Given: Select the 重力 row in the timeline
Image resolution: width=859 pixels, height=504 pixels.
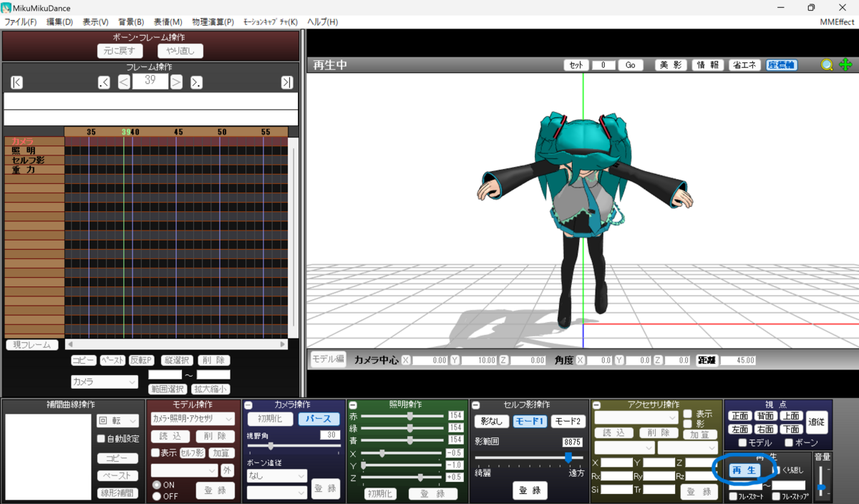Looking at the screenshot, I should point(34,170).
